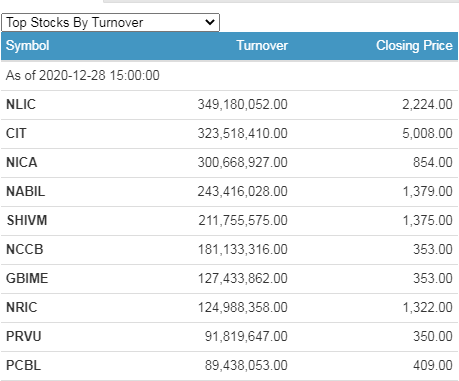459x381 pixels.
Task: Open the NCCB stock symbol
Action: click(25, 250)
